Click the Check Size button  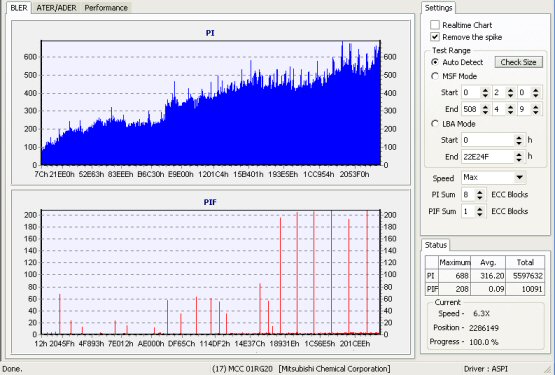point(518,62)
